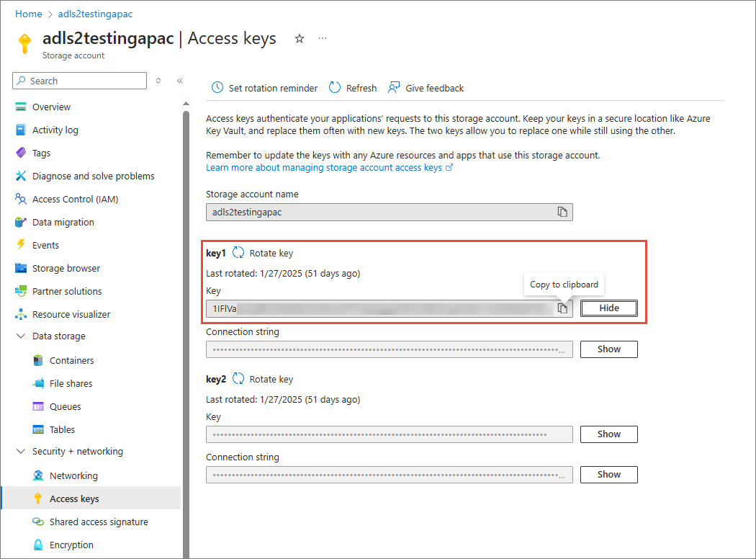This screenshot has height=559, width=756.
Task: Click the Containers icon
Action: (38, 360)
